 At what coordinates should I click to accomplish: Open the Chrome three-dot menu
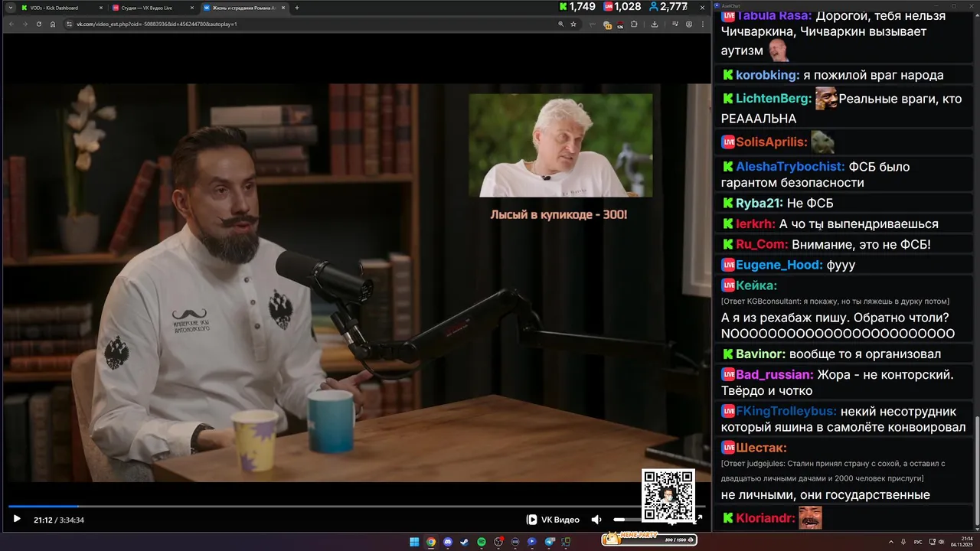pos(703,24)
